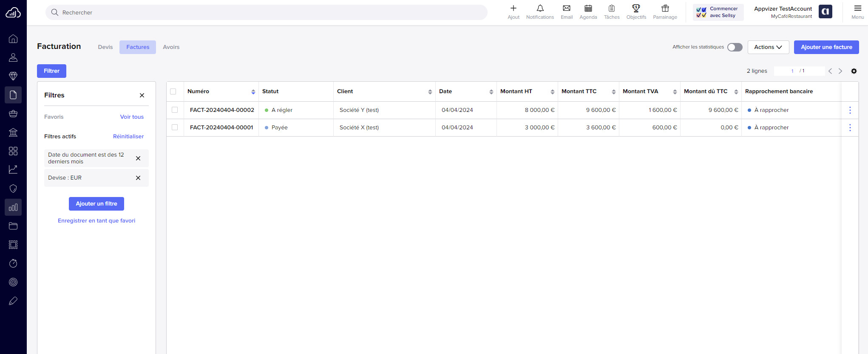This screenshot has height=354, width=868.
Task: Open the Notifications bell
Action: (540, 8)
